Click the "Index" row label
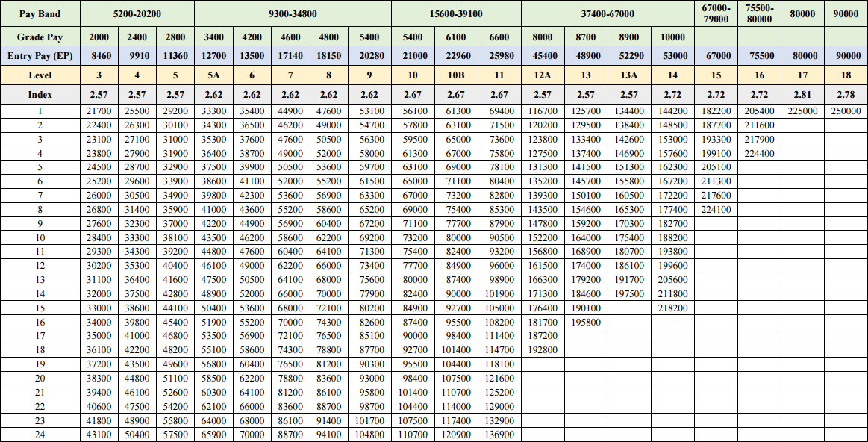The image size is (868, 442). [40, 94]
